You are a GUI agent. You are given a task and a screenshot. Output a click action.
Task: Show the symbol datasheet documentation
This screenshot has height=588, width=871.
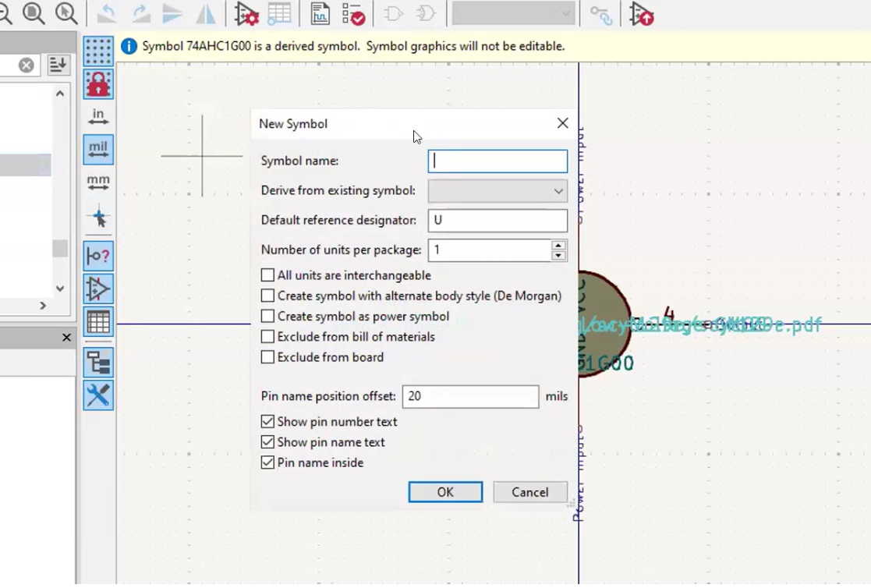tap(320, 14)
